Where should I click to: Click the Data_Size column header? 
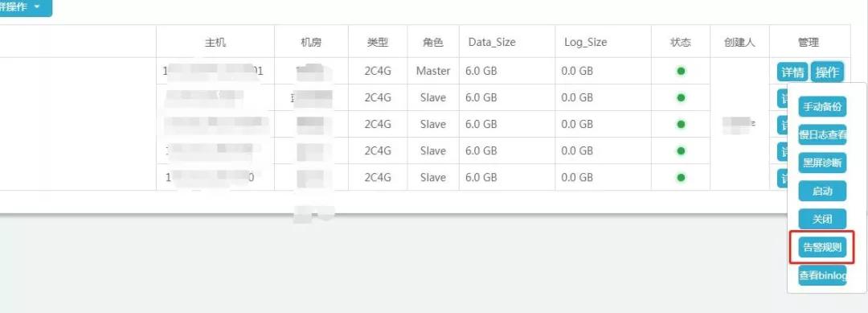coord(492,42)
